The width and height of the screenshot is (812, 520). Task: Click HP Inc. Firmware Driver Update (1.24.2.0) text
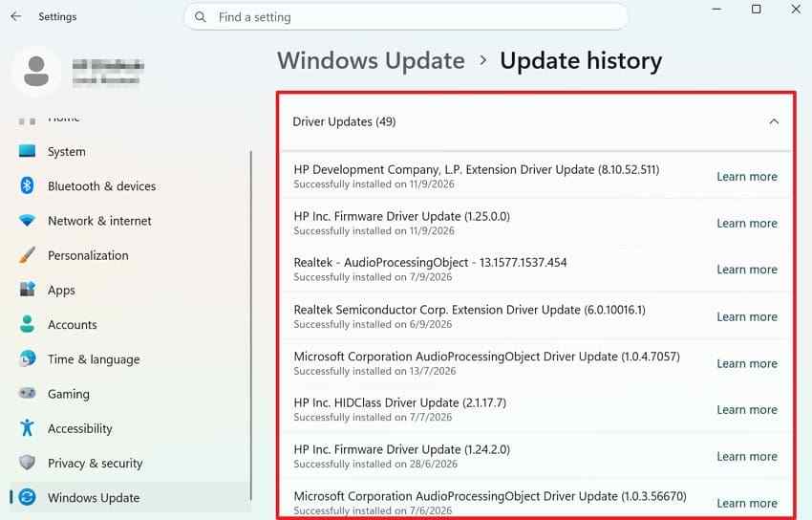(x=402, y=449)
